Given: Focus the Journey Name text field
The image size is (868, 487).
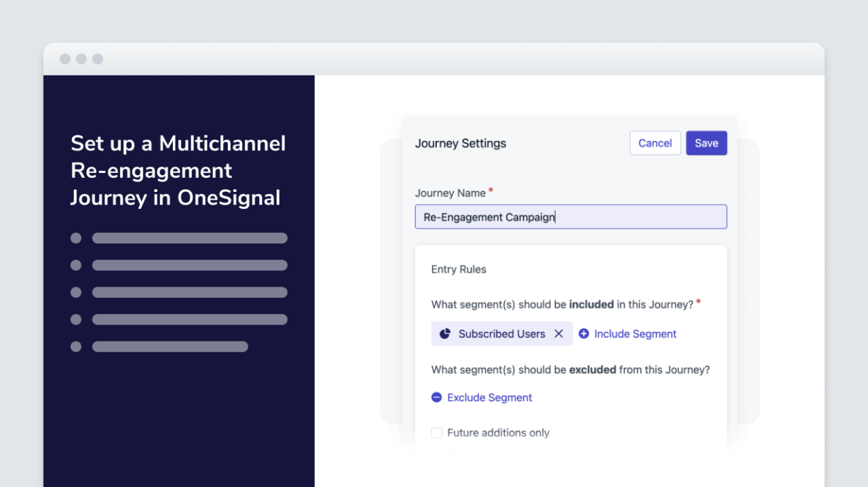Looking at the screenshot, I should [x=570, y=217].
